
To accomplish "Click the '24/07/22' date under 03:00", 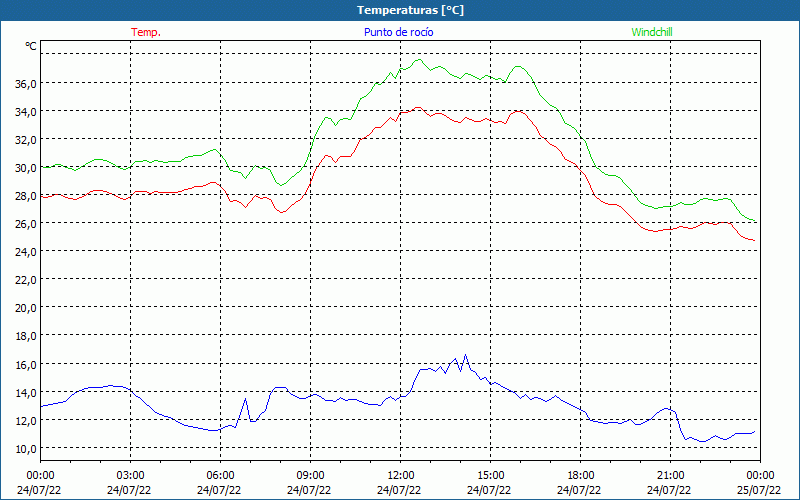I will (129, 490).
